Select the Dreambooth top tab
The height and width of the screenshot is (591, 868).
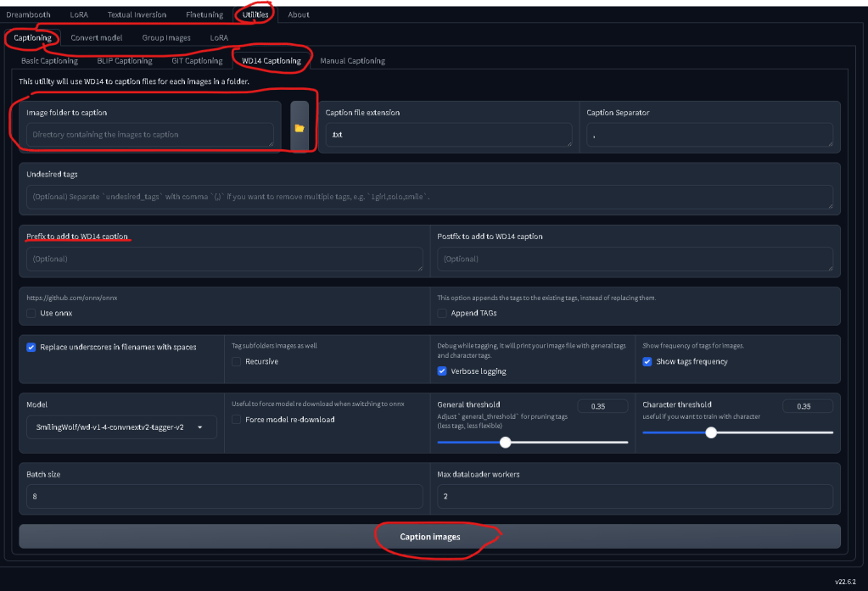coord(28,14)
